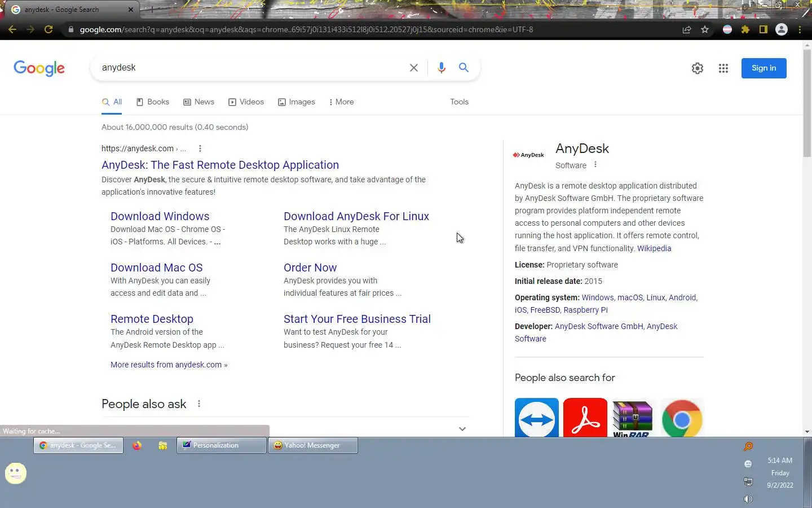Start voice search with the microphone
The image size is (812, 508).
(x=442, y=68)
